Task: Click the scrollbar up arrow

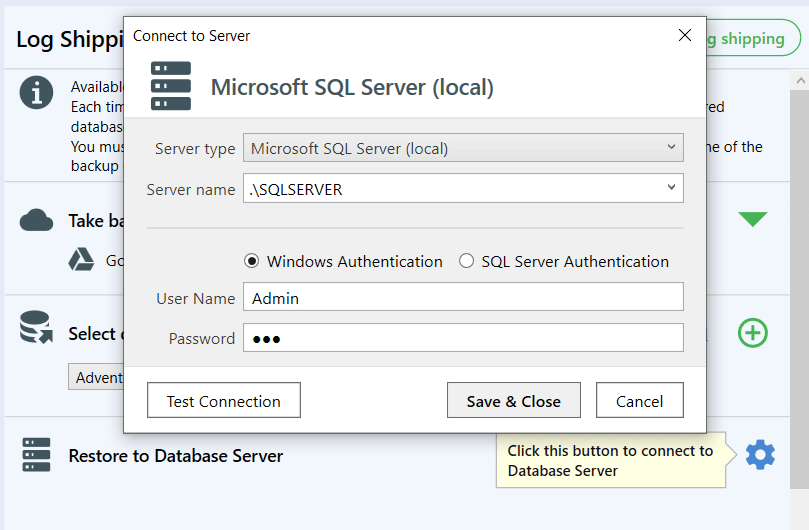Action: 800,81
